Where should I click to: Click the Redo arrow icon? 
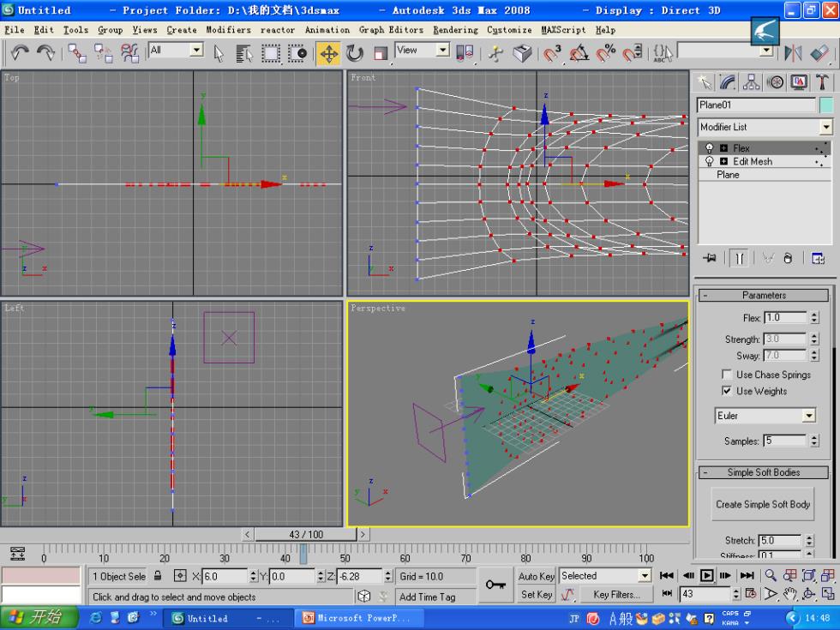coord(45,52)
